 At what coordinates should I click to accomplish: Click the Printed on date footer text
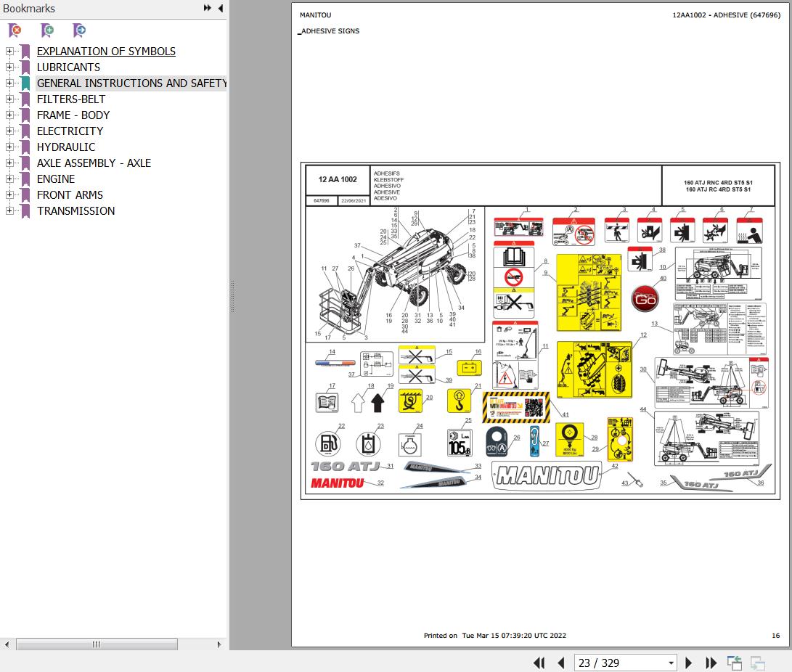494,636
